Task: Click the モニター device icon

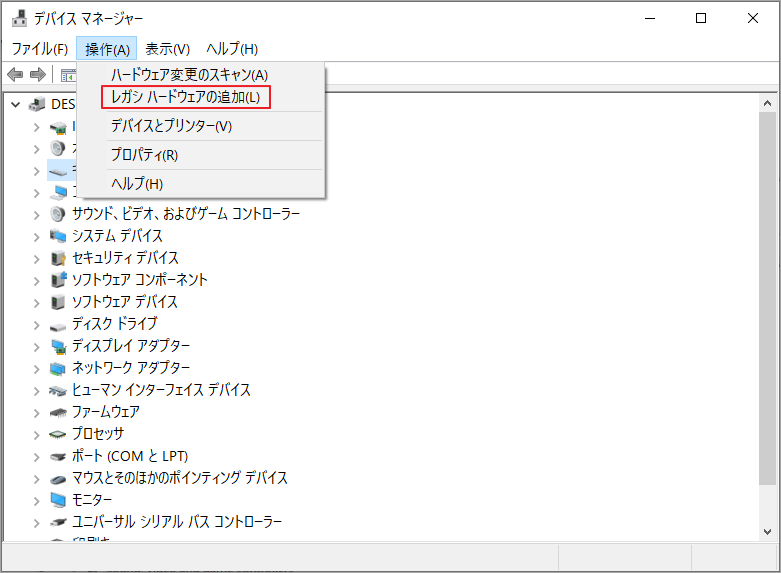Action: [x=59, y=500]
